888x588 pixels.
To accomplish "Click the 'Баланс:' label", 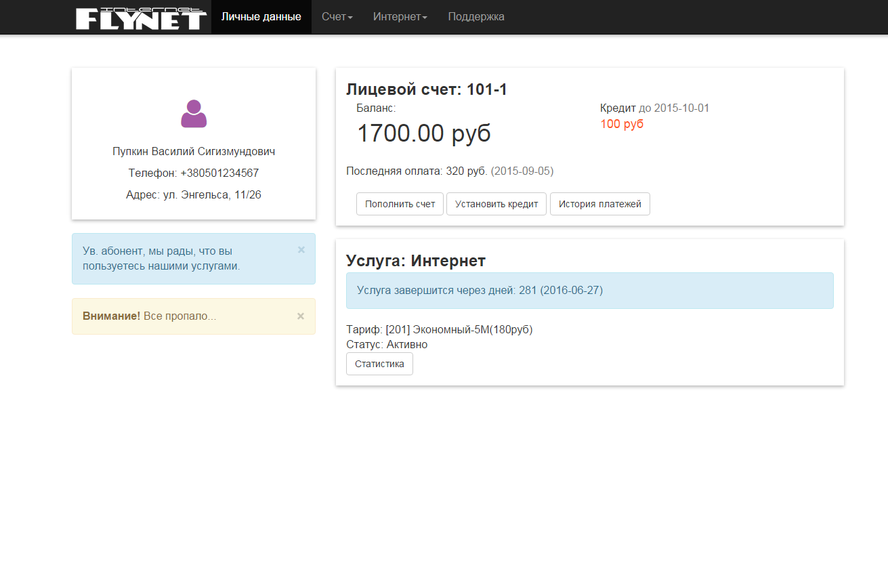I will [377, 108].
